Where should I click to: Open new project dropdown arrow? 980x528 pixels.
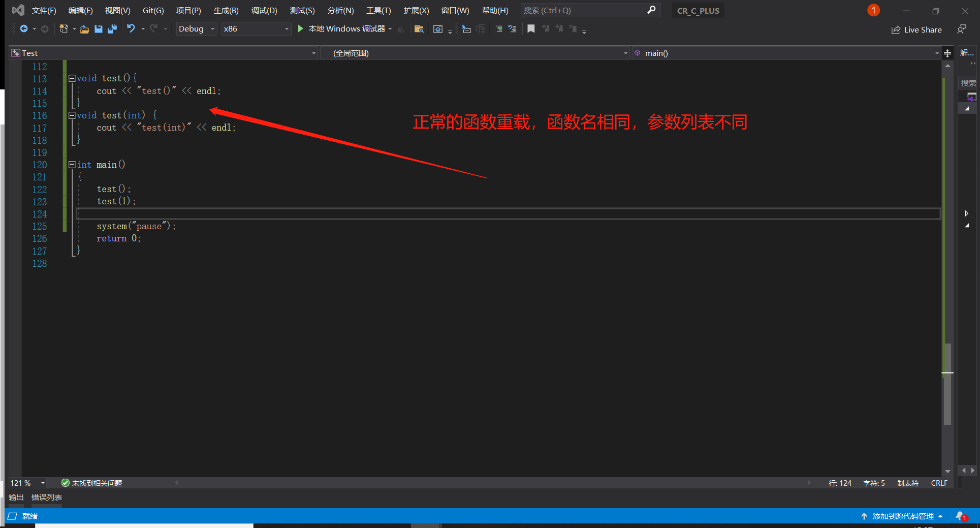tap(74, 29)
